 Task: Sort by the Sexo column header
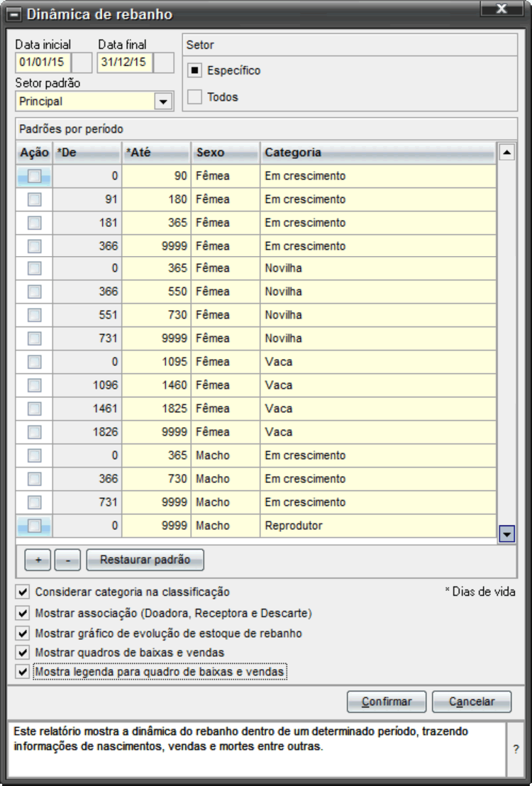coord(226,153)
